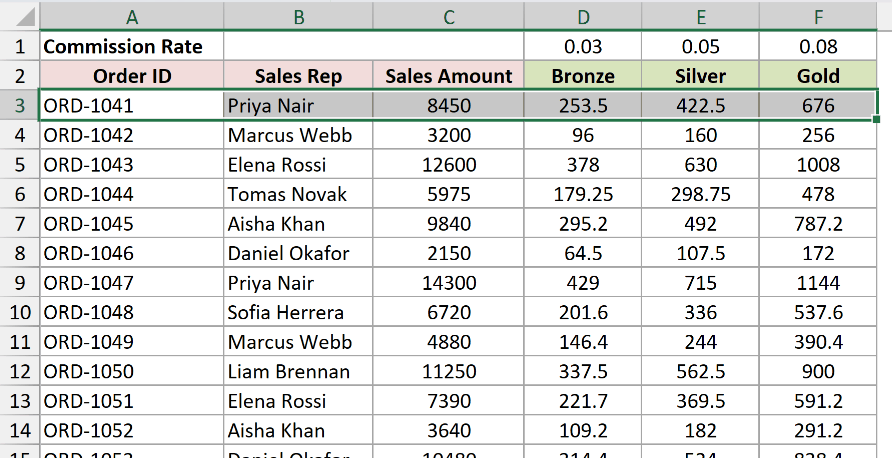Click Bronze value 221.7
The image size is (892, 458).
coord(583,401)
